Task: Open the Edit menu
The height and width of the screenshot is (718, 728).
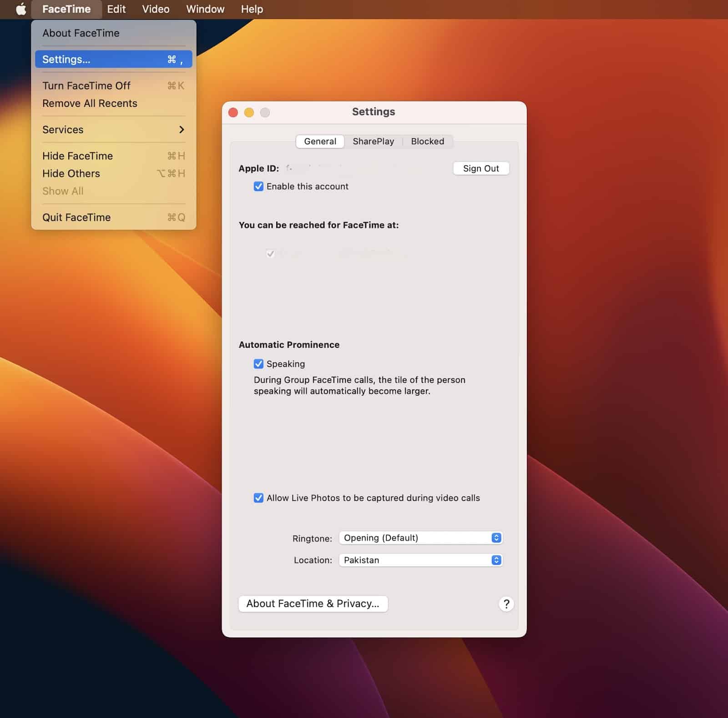Action: (116, 9)
